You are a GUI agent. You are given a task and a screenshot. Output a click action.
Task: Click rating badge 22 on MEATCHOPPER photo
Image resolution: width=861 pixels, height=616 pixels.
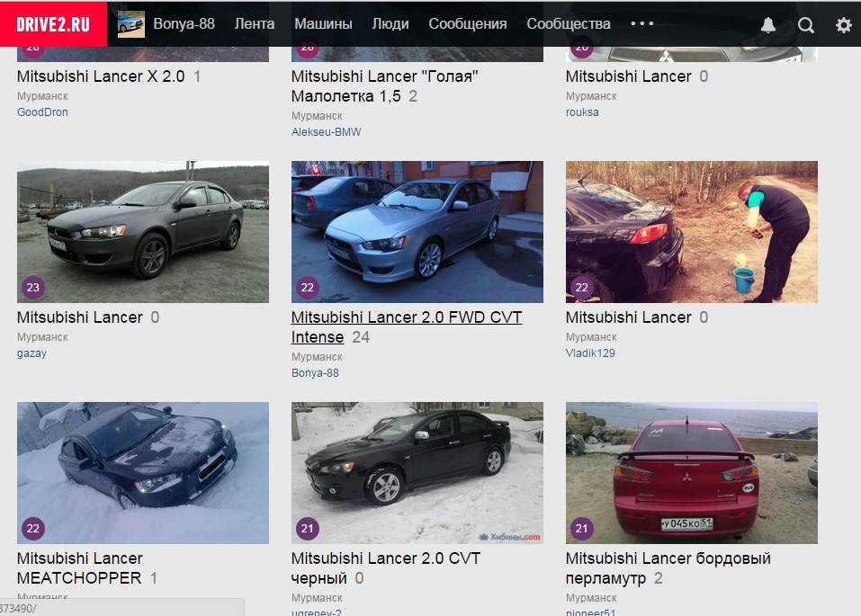pyautogui.click(x=33, y=528)
